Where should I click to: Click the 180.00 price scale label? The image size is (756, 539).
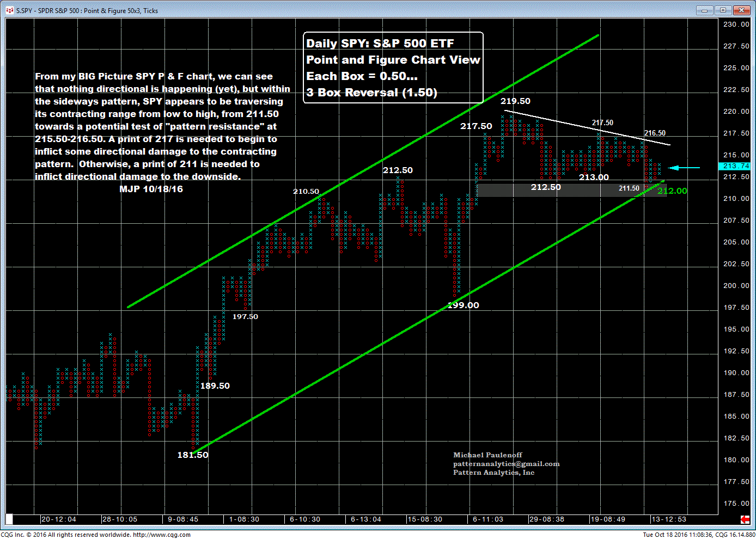click(x=736, y=460)
